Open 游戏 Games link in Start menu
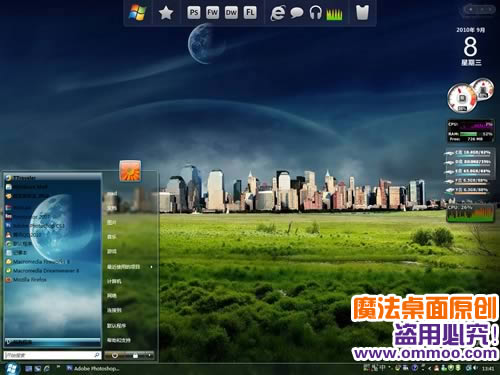This screenshot has height=375, width=500. pos(112,251)
